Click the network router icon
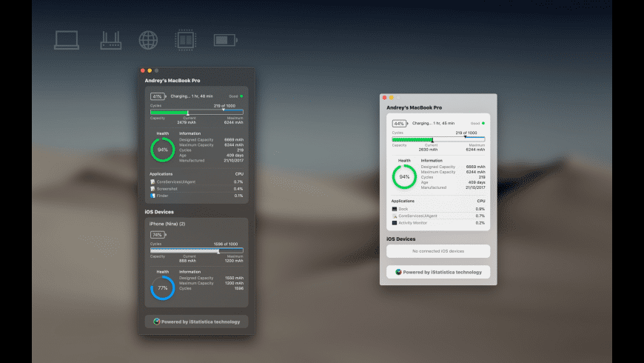Viewport: 644px width, 363px height. (111, 40)
